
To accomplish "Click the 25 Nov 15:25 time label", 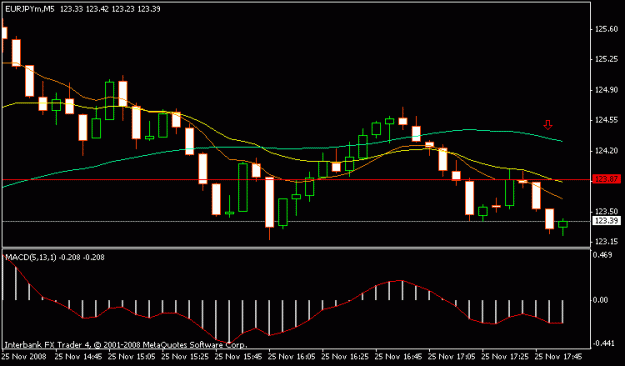I will pos(185,356).
